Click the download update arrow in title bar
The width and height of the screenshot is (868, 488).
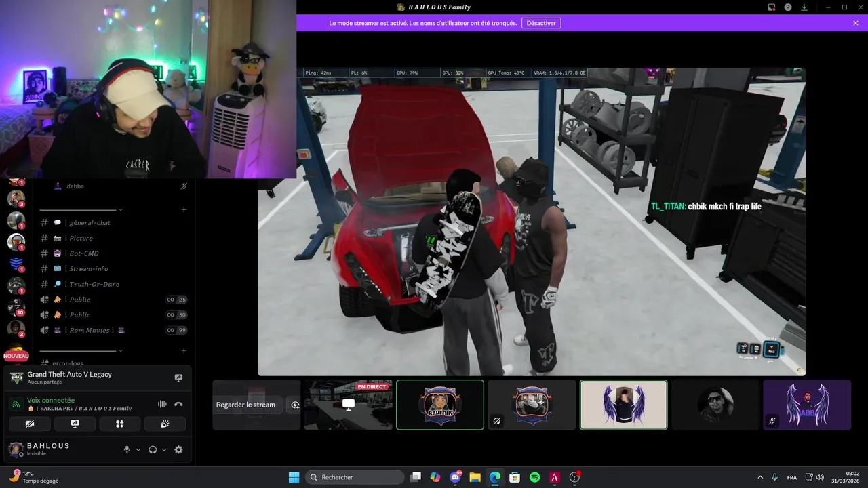click(x=804, y=7)
